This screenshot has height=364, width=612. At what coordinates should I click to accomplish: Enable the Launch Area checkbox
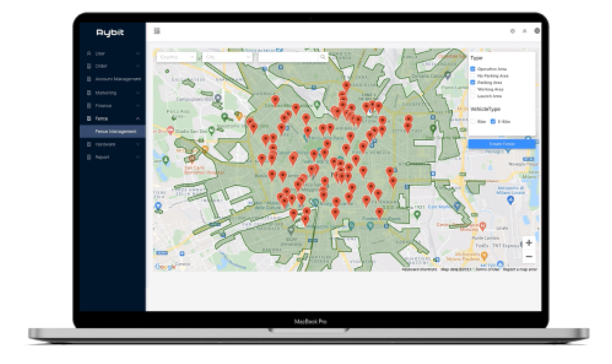(x=472, y=96)
